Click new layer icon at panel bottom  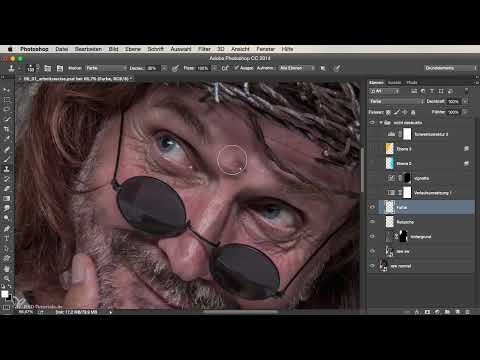[x=457, y=312]
